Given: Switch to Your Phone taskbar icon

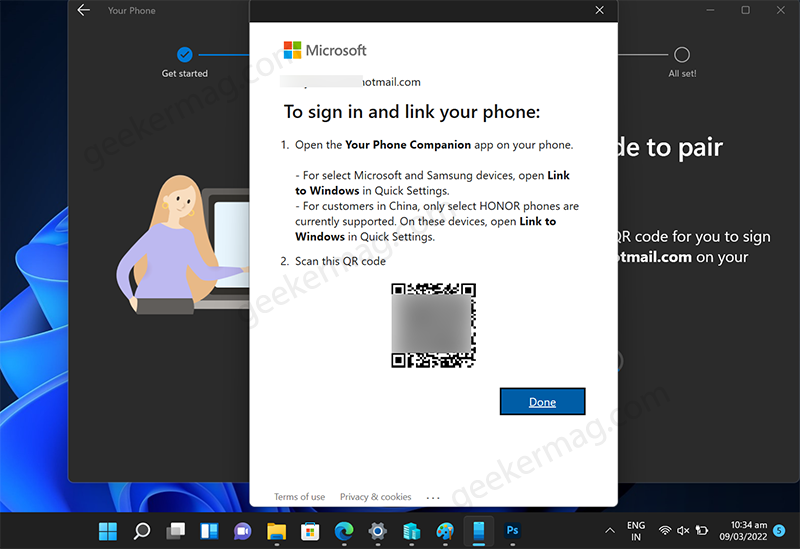Looking at the screenshot, I should coord(479,531).
